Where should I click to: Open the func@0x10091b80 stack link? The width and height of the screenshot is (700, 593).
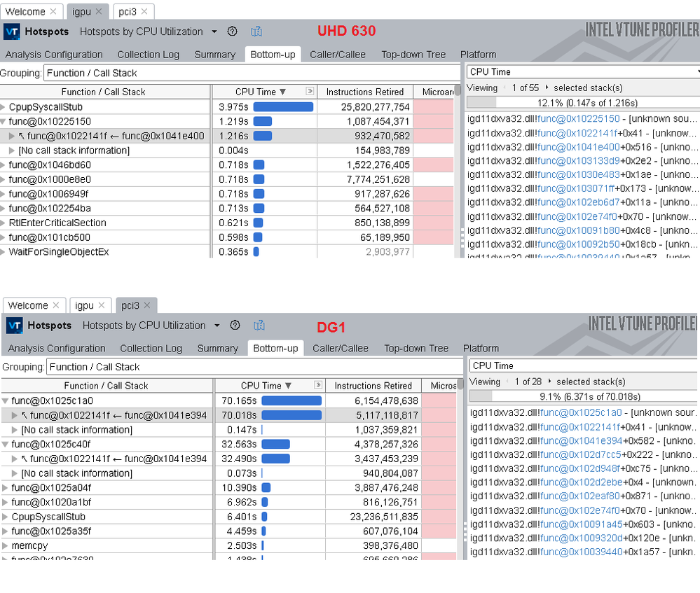coord(579,230)
